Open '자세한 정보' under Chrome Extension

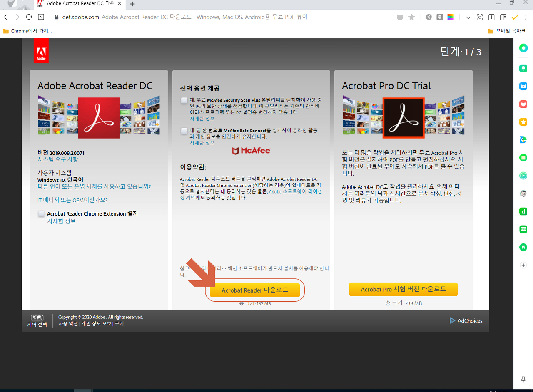pos(61,221)
